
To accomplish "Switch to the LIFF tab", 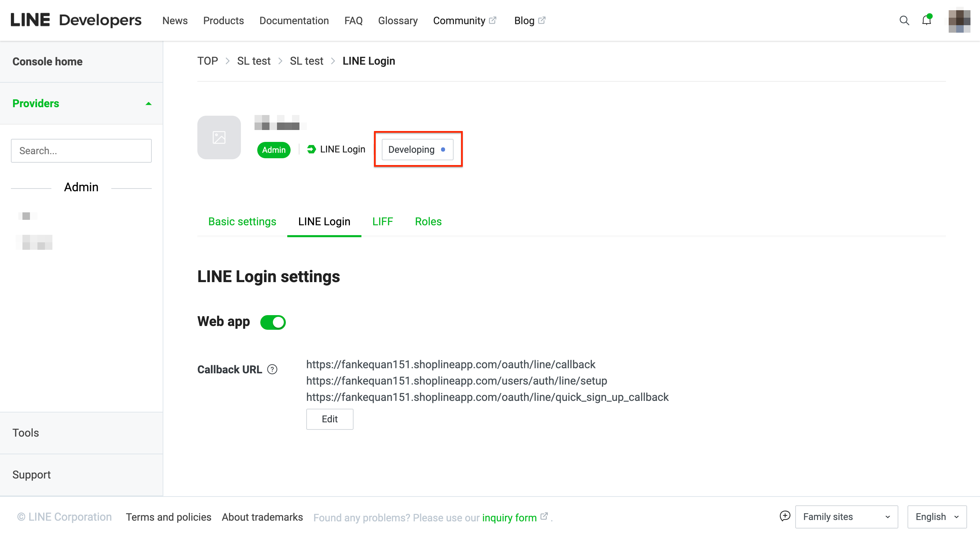I will tap(382, 222).
